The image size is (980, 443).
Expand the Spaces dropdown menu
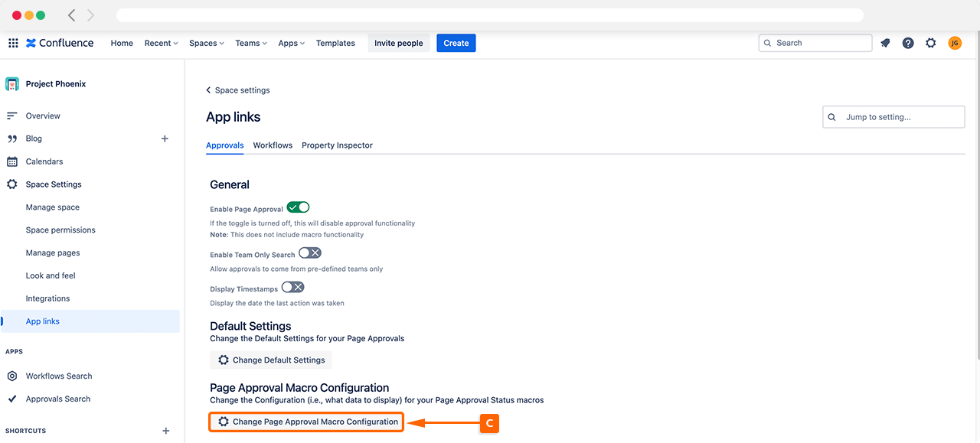click(207, 43)
